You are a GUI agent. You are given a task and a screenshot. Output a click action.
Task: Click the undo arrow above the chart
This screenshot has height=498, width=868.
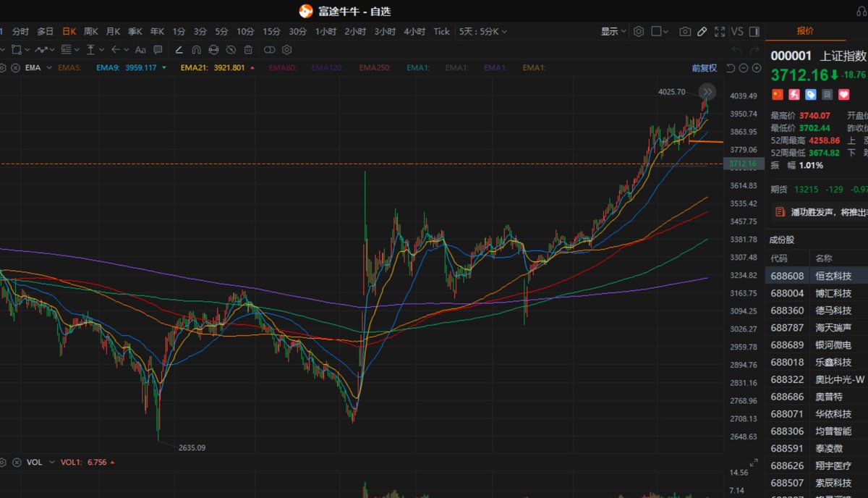(737, 49)
